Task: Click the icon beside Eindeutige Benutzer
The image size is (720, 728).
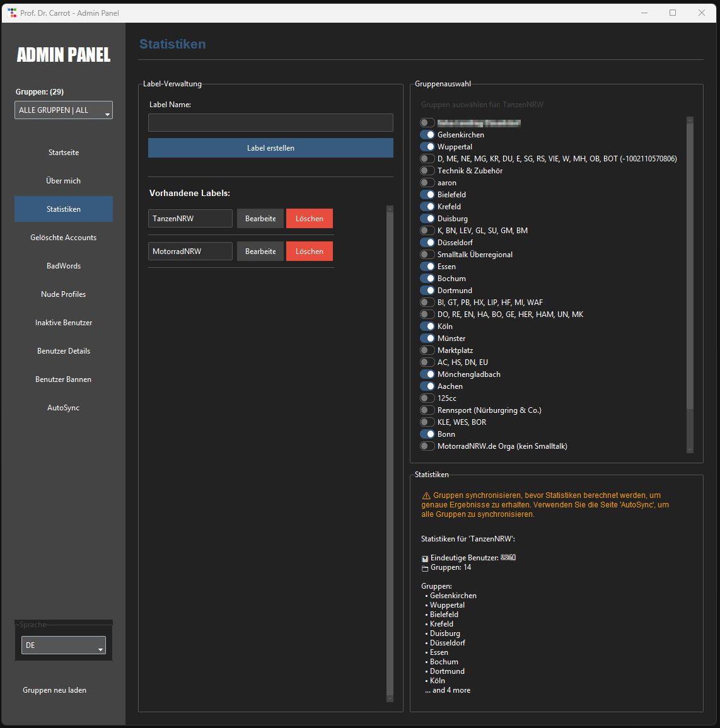Action: tap(425, 558)
